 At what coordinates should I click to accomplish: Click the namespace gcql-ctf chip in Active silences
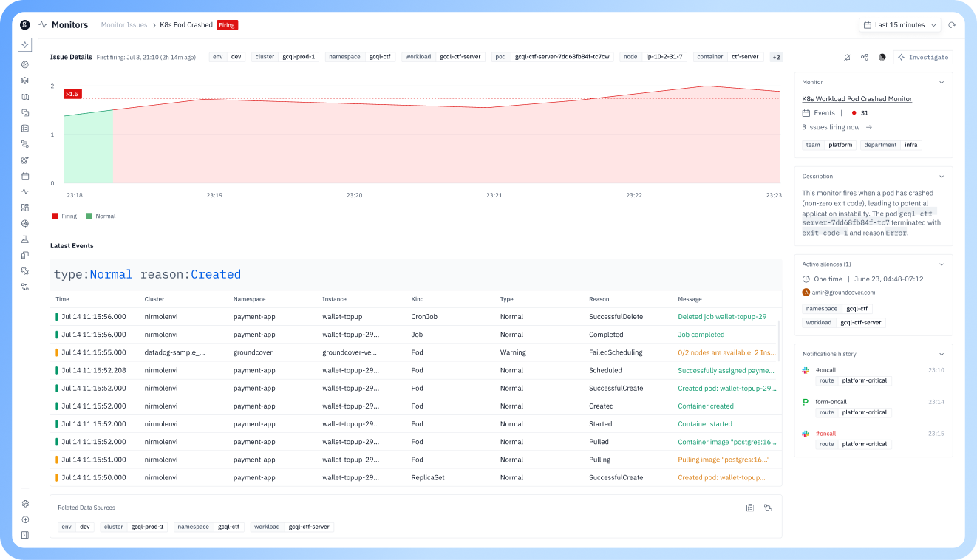[x=837, y=309]
